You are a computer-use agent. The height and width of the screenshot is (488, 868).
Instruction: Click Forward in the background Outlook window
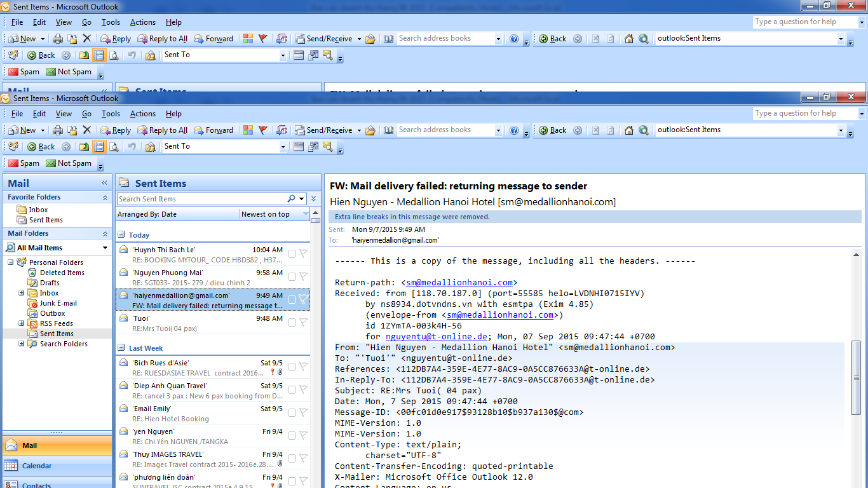[214, 38]
